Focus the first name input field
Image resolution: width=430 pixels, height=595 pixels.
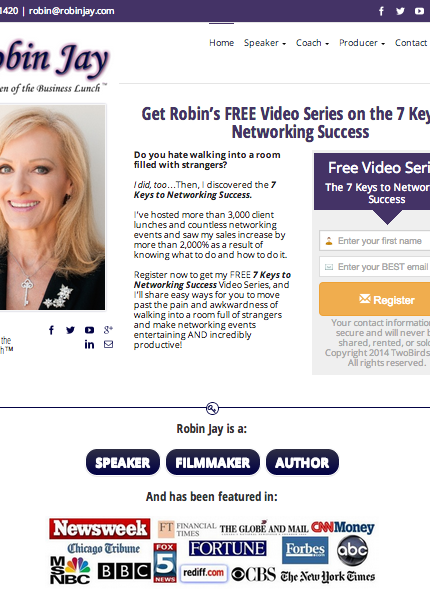(x=375, y=241)
